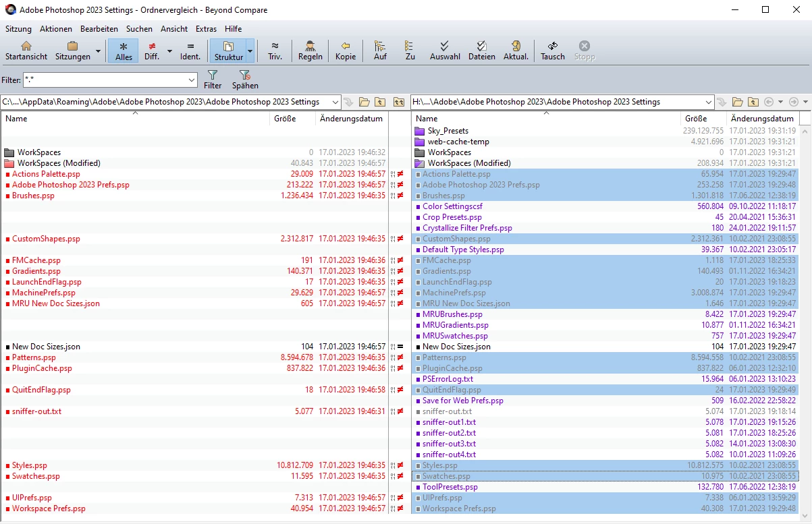Toggle the Diff. show-differences filter
This screenshot has height=524, width=812.
click(x=152, y=51)
